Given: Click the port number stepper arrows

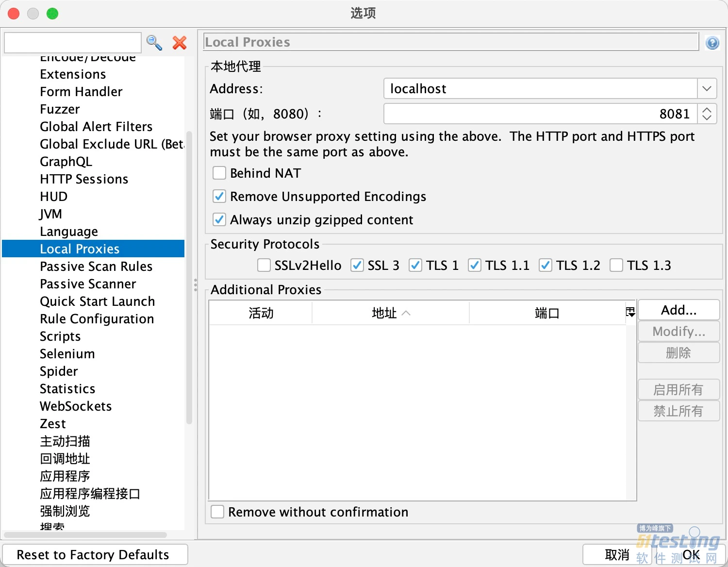Looking at the screenshot, I should [x=707, y=114].
